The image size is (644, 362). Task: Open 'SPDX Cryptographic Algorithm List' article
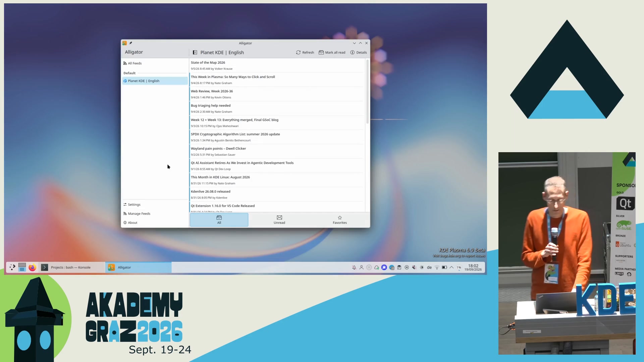pyautogui.click(x=277, y=137)
